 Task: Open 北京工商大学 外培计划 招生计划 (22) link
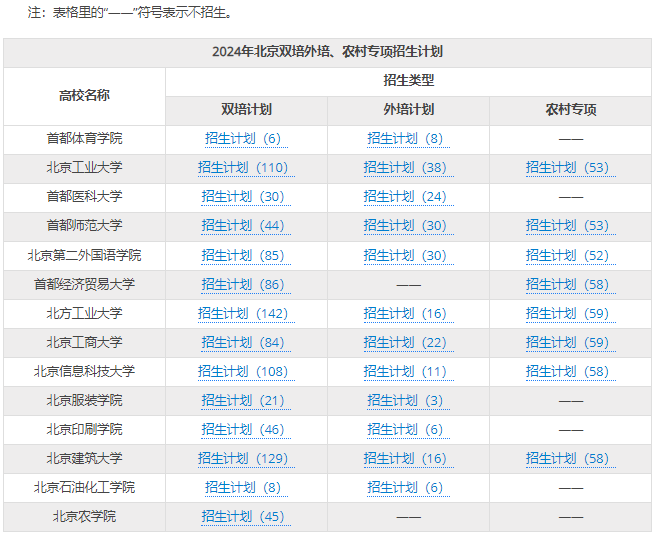point(408,343)
